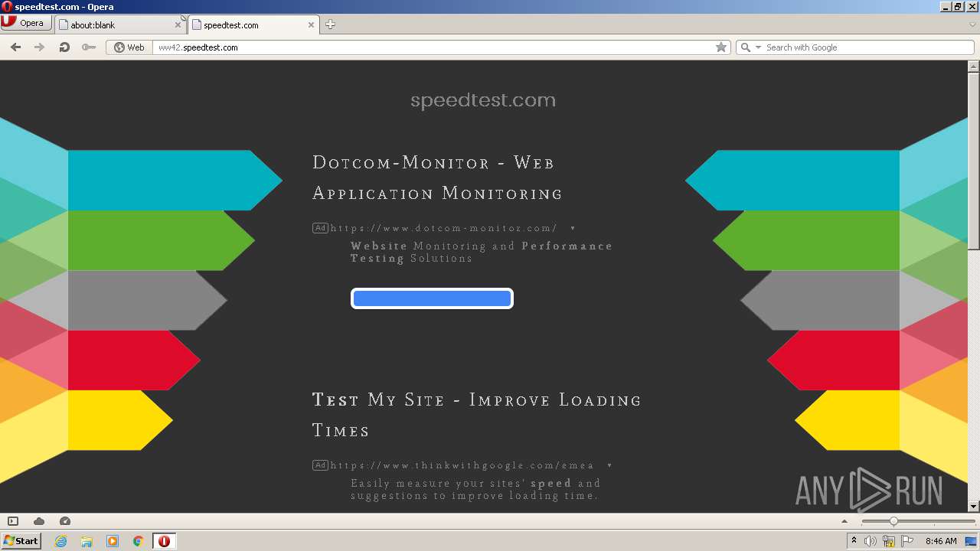
Task: Go forward with the forward arrow
Action: point(40,47)
